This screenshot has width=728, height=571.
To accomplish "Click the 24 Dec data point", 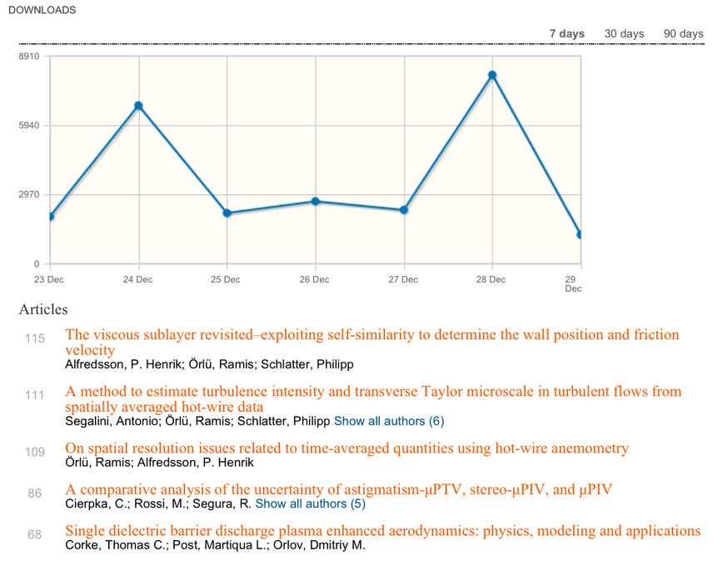I will [138, 106].
